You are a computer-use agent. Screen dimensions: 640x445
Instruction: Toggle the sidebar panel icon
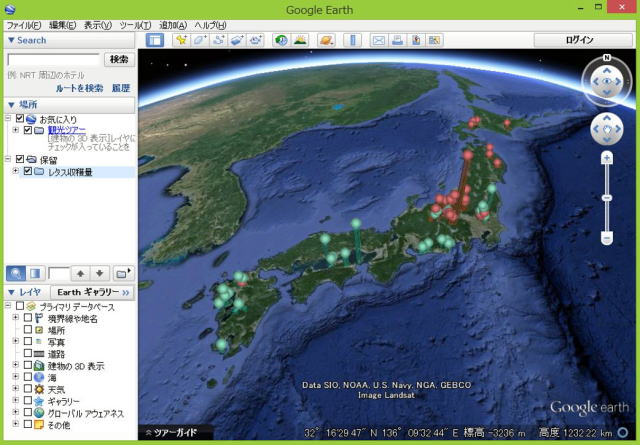155,40
